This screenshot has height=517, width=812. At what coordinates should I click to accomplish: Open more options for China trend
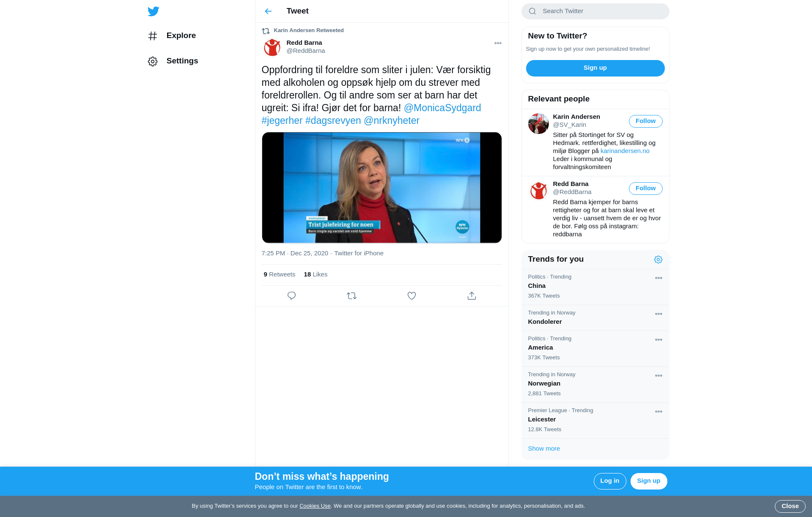(658, 278)
